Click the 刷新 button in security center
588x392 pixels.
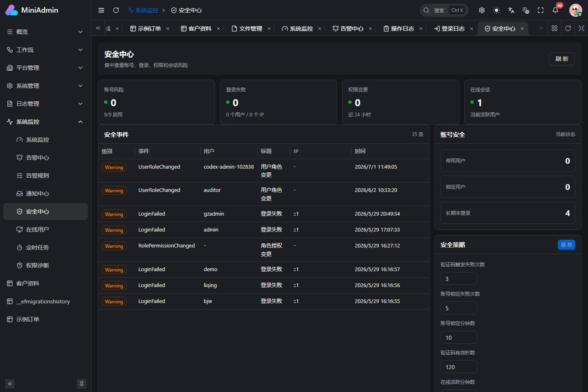pos(561,59)
